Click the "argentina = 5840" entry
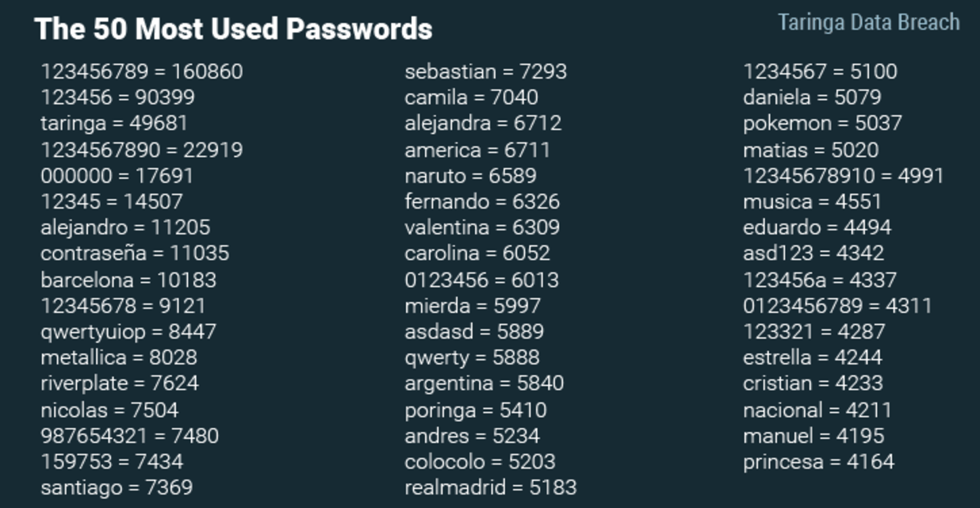This screenshot has height=508, width=980. click(484, 383)
